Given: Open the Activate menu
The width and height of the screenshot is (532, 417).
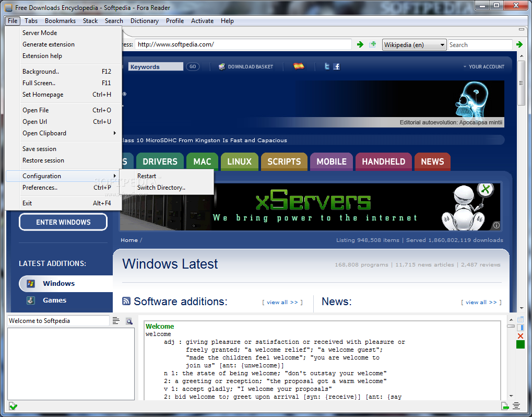Looking at the screenshot, I should point(202,21).
